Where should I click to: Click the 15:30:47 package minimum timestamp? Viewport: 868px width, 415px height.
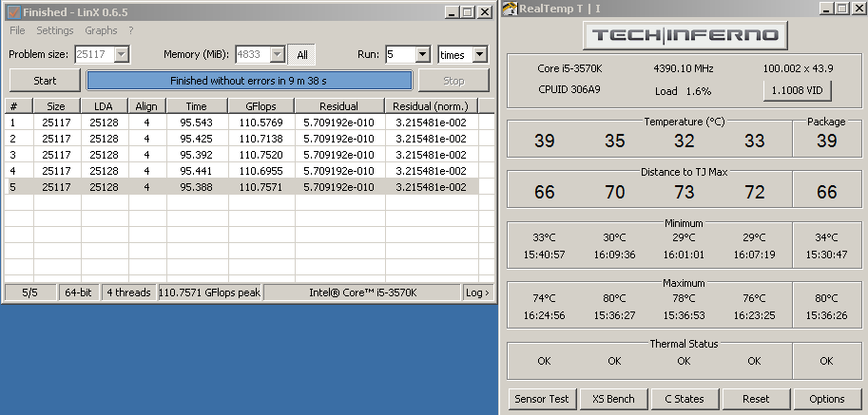point(826,255)
